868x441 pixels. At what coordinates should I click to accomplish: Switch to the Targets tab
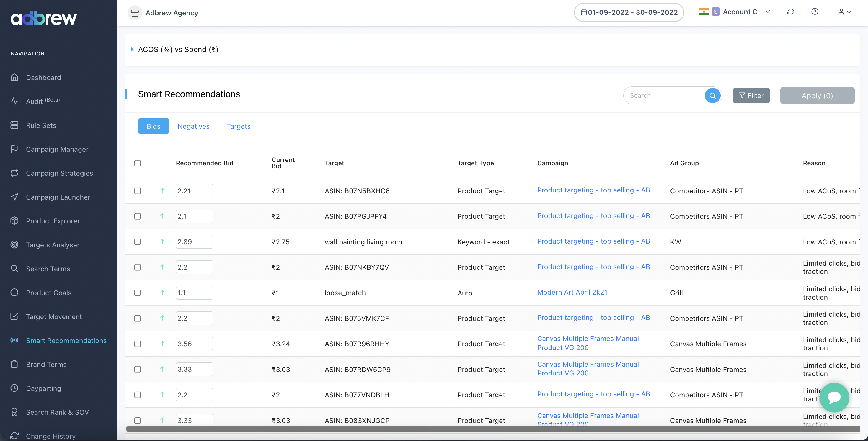point(239,126)
